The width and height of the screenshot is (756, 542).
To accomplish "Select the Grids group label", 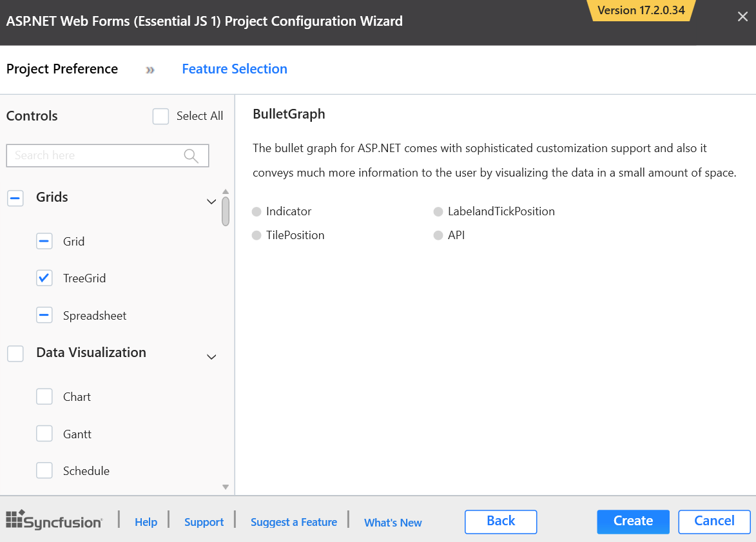I will coord(52,197).
